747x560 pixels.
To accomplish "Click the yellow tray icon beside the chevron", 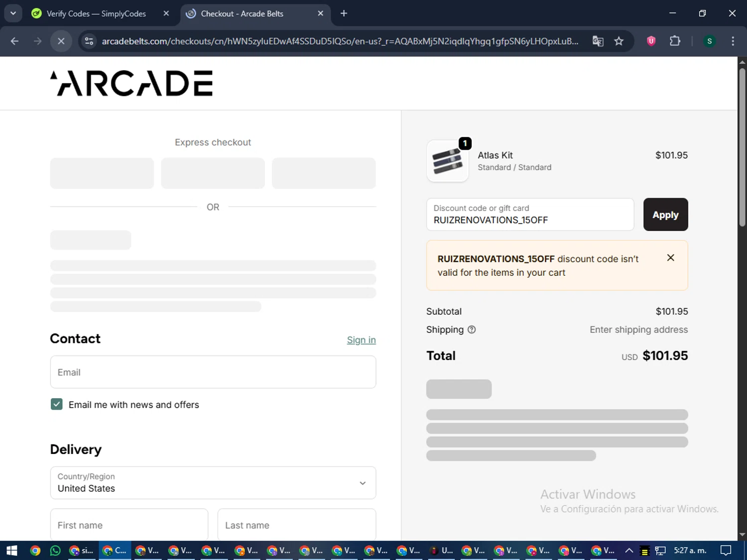I will [644, 551].
